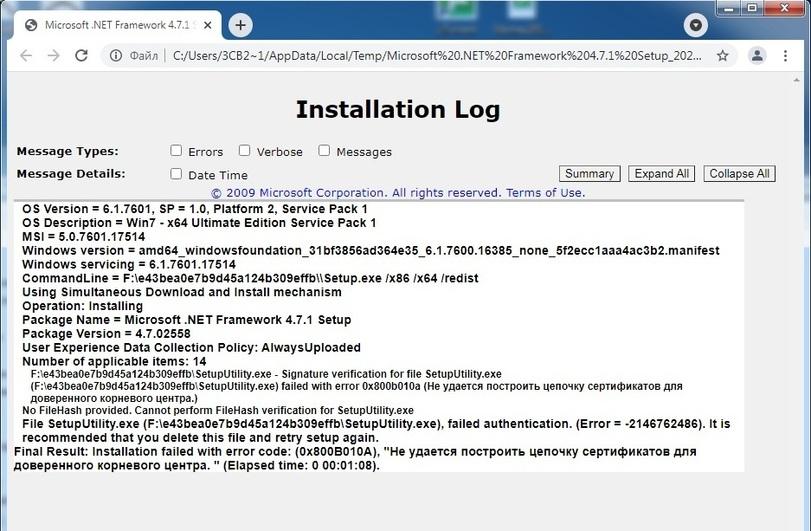
Task: Click 'User Experience Data Collection Policy' line
Action: click(x=191, y=347)
